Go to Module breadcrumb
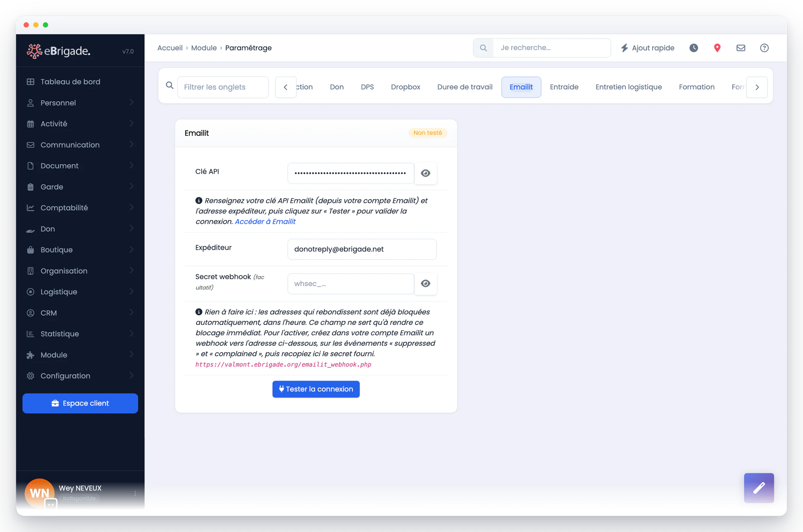The height and width of the screenshot is (532, 803). 204,48
